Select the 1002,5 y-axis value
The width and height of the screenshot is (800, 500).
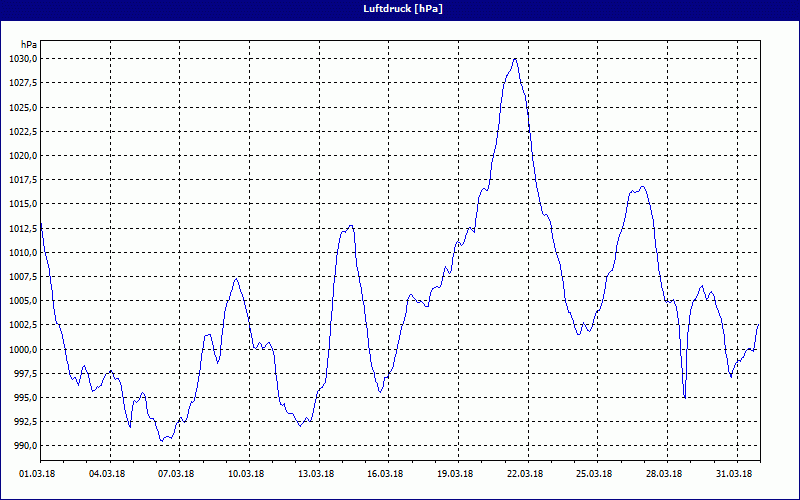click(x=23, y=325)
